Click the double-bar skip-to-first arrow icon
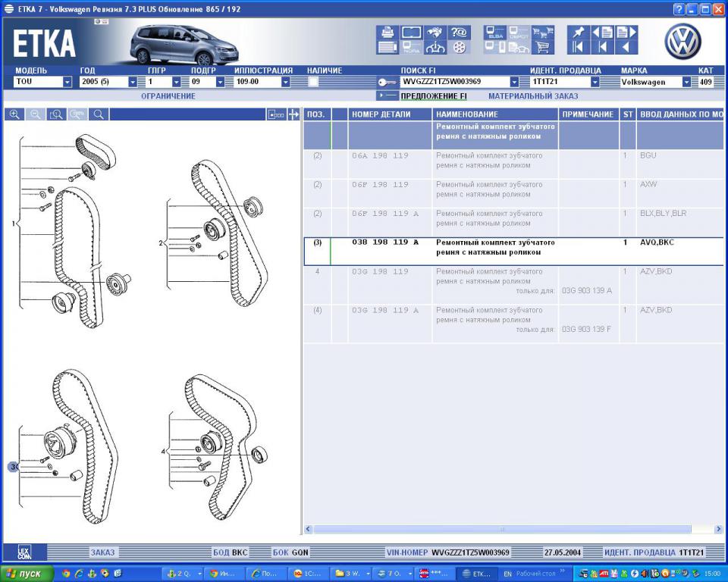Image resolution: width=728 pixels, height=582 pixels. click(x=578, y=47)
